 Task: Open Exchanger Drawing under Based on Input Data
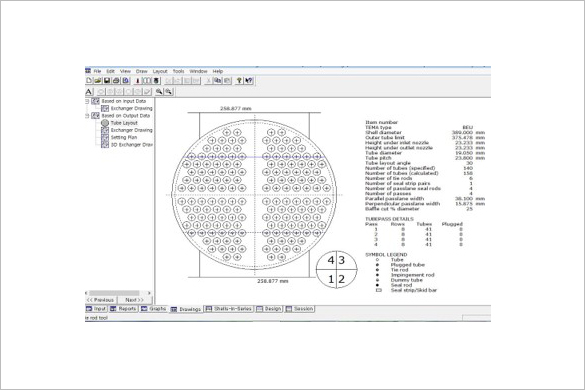click(x=131, y=109)
